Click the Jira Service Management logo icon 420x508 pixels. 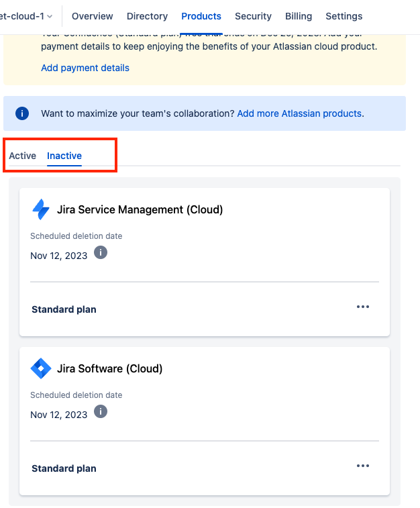(41, 209)
